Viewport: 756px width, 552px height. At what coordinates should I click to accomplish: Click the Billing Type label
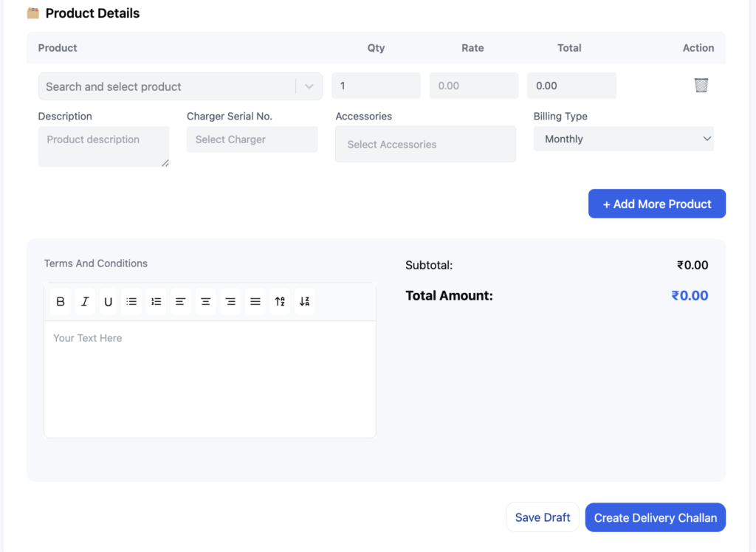(x=560, y=116)
